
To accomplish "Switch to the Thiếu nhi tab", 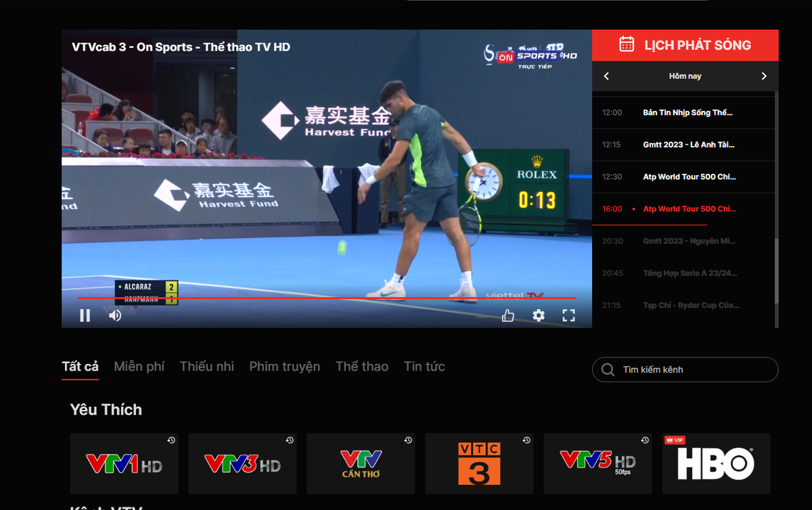I will (x=207, y=367).
